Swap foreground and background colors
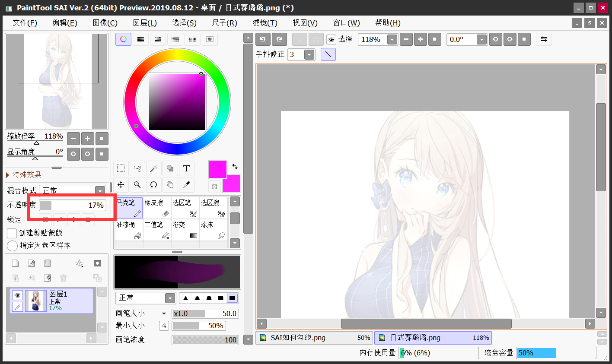 tap(235, 166)
